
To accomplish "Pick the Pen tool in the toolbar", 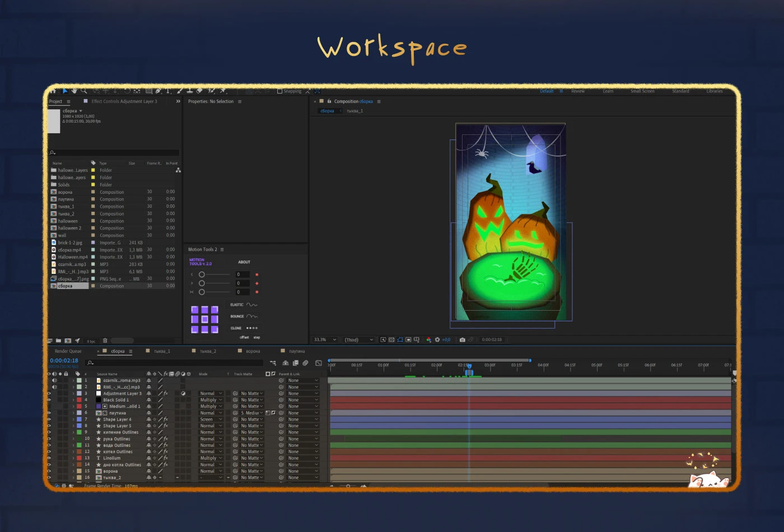I will (x=158, y=91).
